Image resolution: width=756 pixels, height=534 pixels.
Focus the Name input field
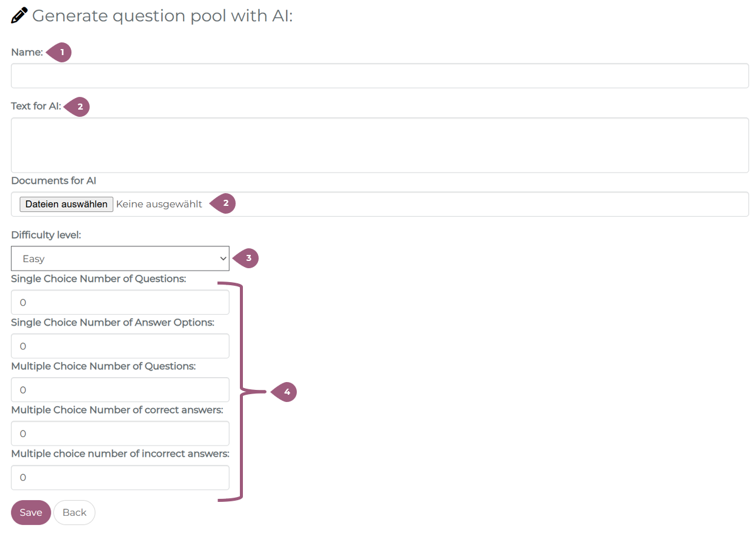379,76
